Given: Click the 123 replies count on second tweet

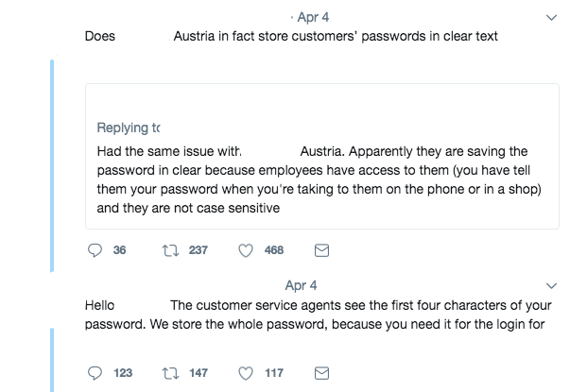Looking at the screenshot, I should pos(123,373).
